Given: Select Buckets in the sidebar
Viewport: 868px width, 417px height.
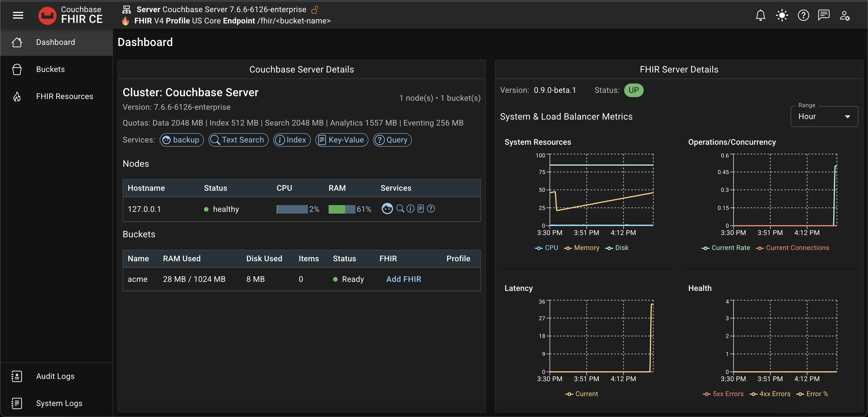Looking at the screenshot, I should [50, 69].
